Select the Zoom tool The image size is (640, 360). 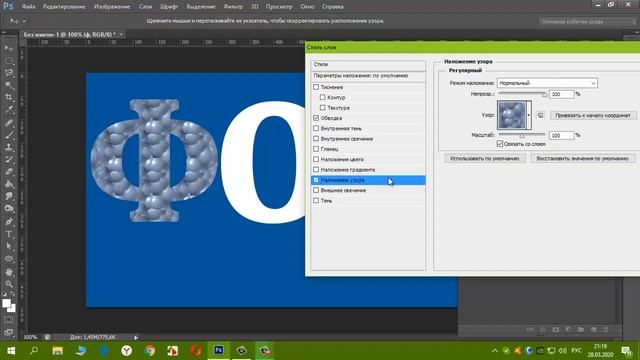(9, 284)
